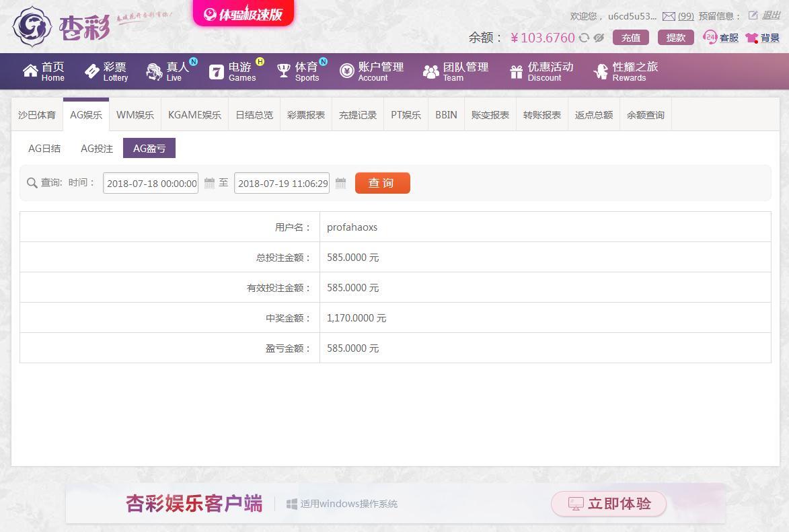The image size is (789, 532).
Task: Open the 彩票 Lottery menu
Action: (x=106, y=71)
